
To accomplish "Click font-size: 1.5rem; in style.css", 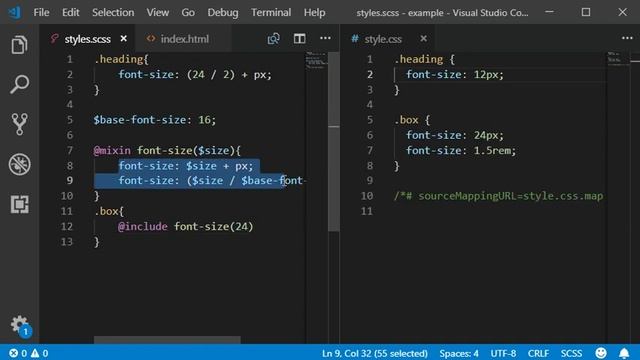I will click(461, 150).
